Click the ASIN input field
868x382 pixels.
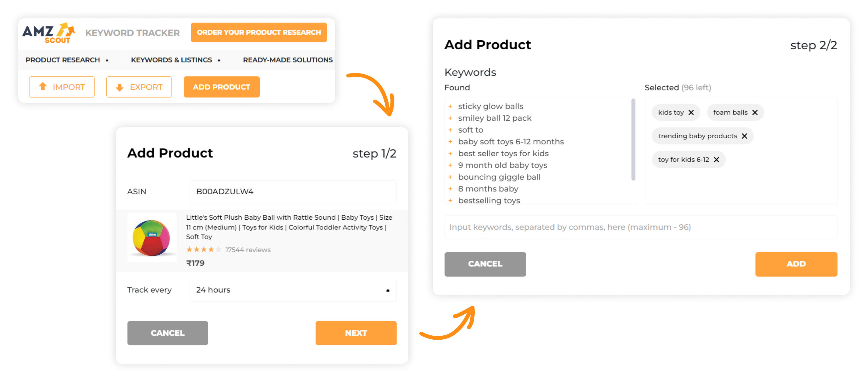(x=293, y=191)
